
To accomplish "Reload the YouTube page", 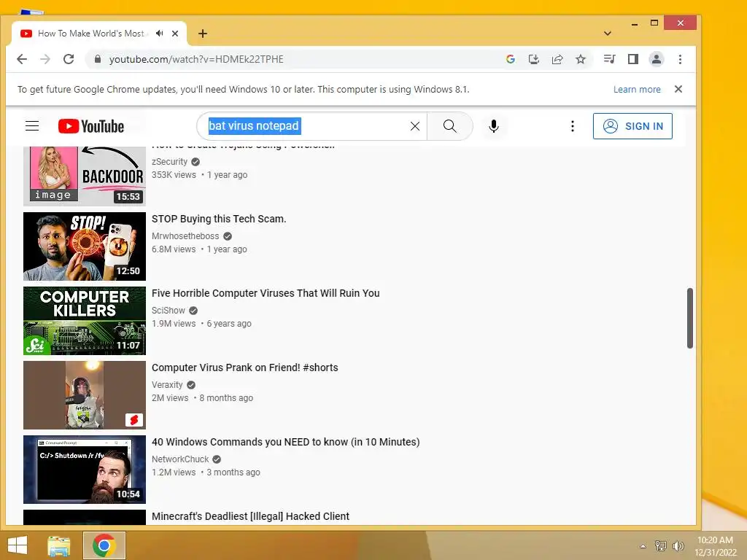I will [x=69, y=59].
